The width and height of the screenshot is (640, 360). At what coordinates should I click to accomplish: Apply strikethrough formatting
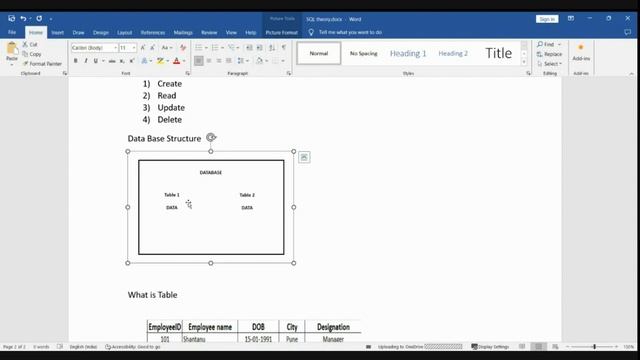point(112,61)
